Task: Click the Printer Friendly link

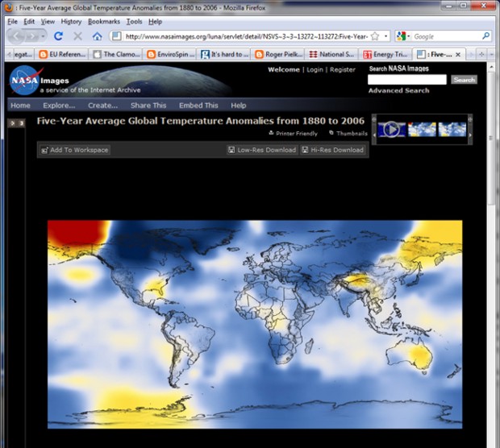Action: (293, 133)
